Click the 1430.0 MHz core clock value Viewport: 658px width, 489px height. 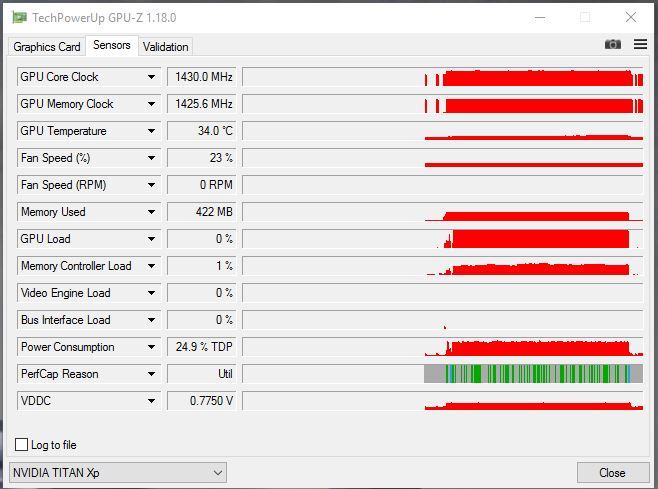[x=201, y=77]
